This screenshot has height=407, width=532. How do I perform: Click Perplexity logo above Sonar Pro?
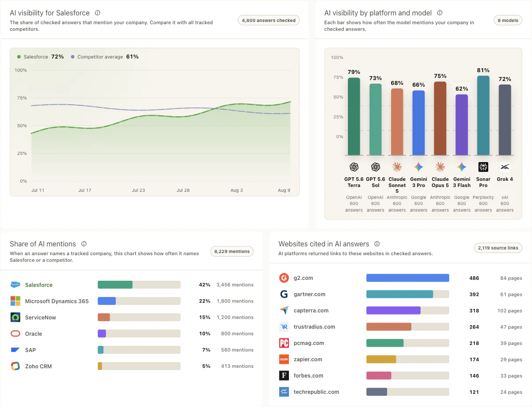483,167
